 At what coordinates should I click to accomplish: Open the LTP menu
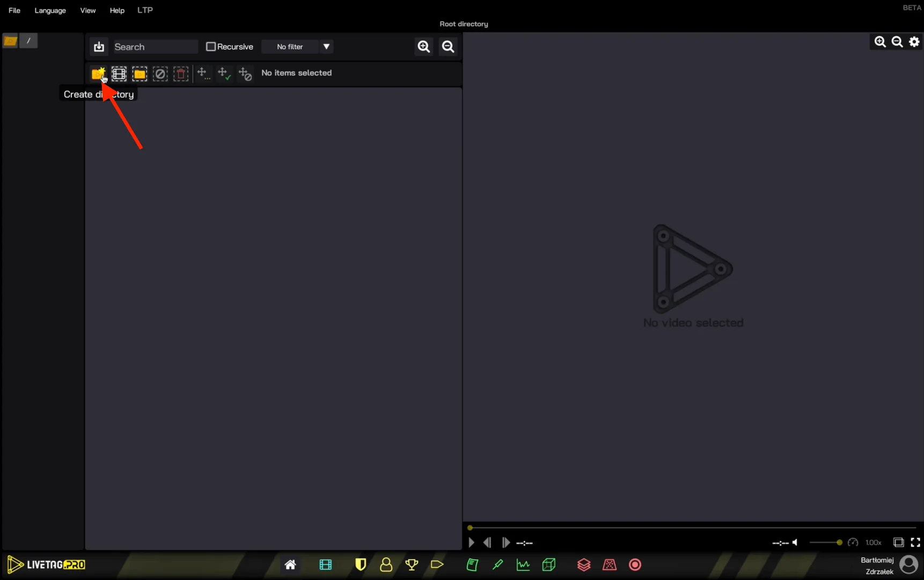pos(144,10)
